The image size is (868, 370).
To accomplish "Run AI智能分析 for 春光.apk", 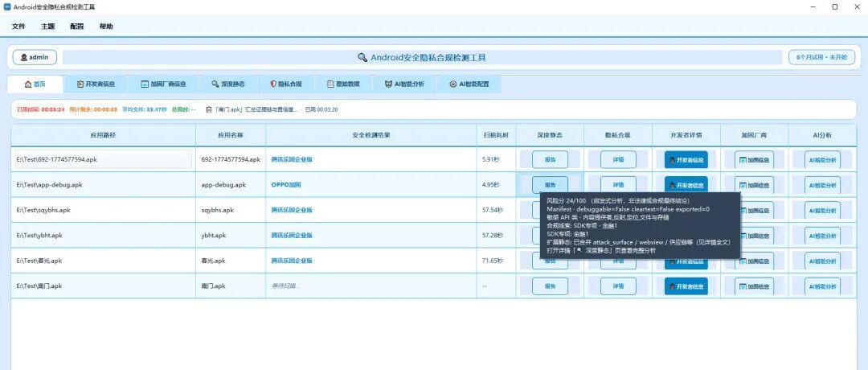I will click(x=823, y=261).
